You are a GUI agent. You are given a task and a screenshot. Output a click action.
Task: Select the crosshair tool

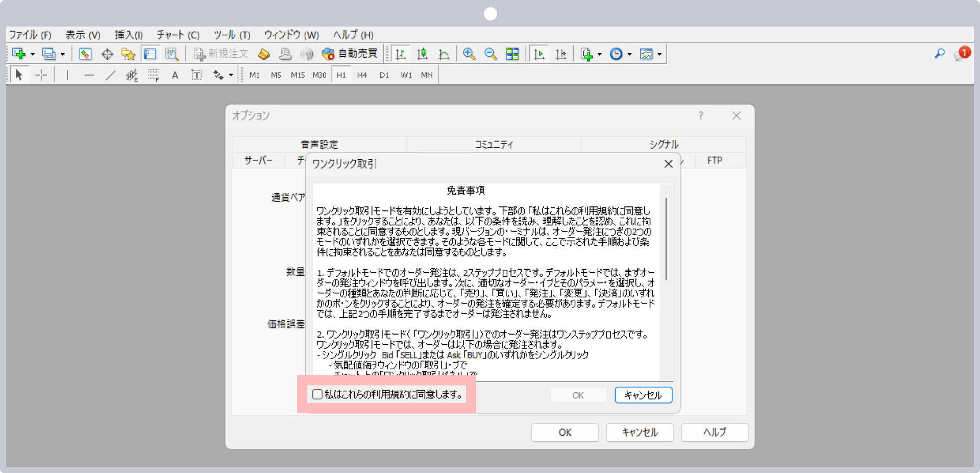click(x=41, y=75)
